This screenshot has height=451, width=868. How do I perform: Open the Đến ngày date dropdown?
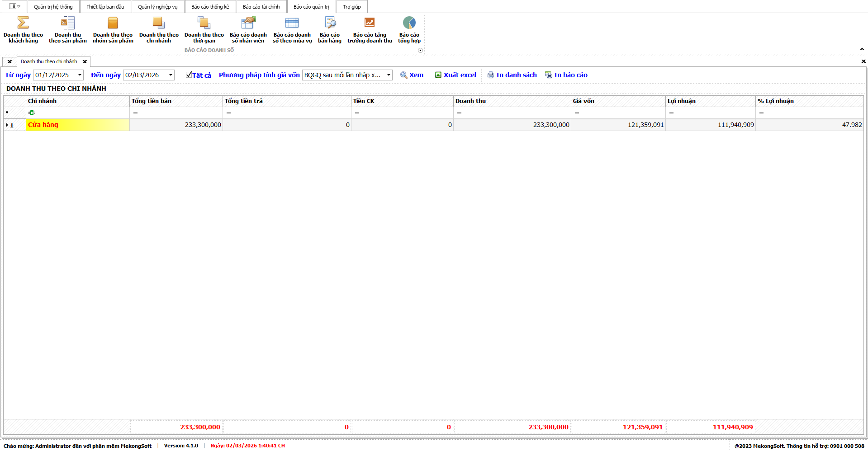pos(171,75)
